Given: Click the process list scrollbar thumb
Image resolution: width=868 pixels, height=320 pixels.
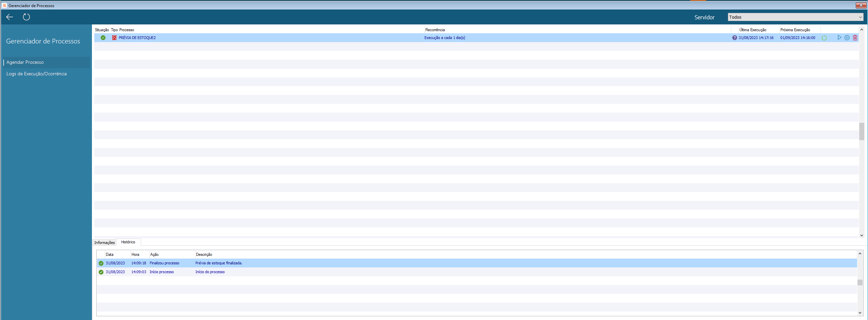Looking at the screenshot, I should [x=862, y=131].
